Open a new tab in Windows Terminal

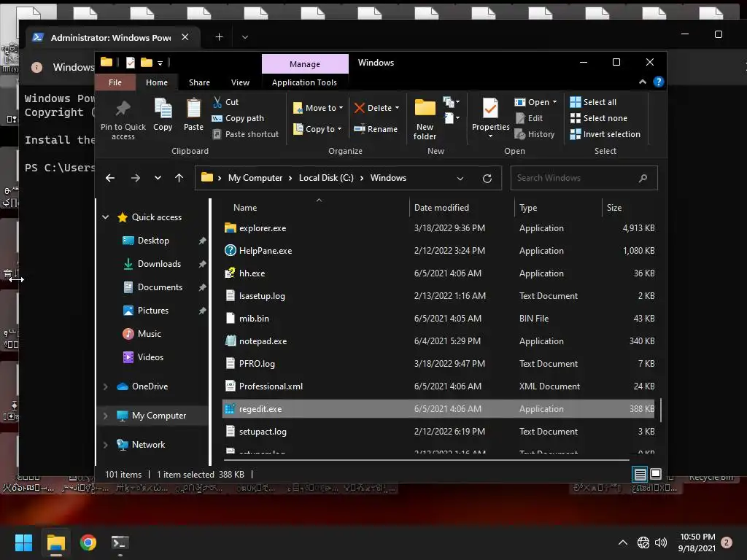tap(219, 36)
